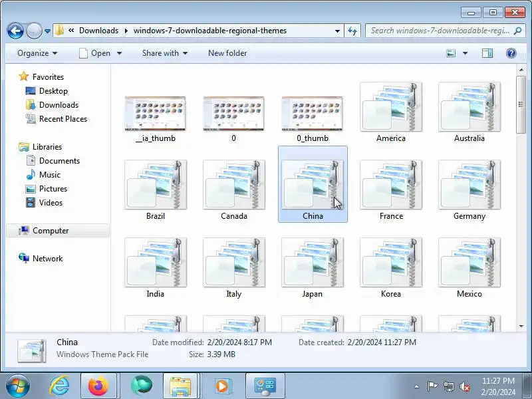Viewport: 532px width, 399px height.
Task: Click the Open toolbar button
Action: pos(95,53)
